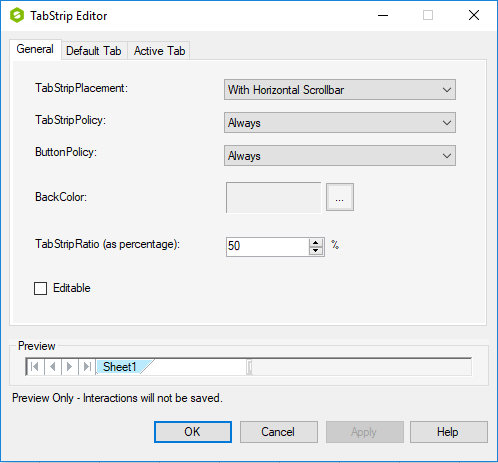Viewport: 498px width, 463px height.
Task: Open BackColor picker with ellipsis button
Action: coord(340,197)
